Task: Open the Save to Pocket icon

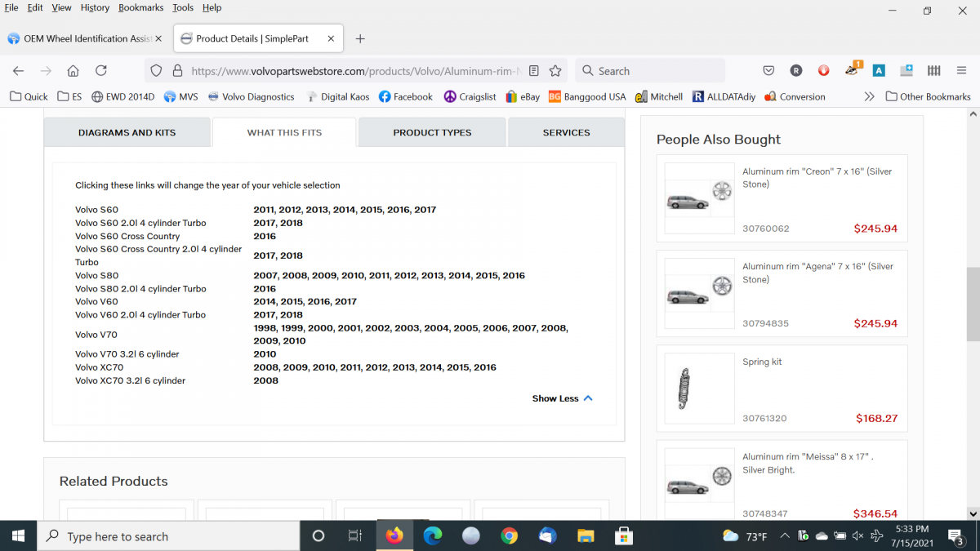Action: click(768, 71)
